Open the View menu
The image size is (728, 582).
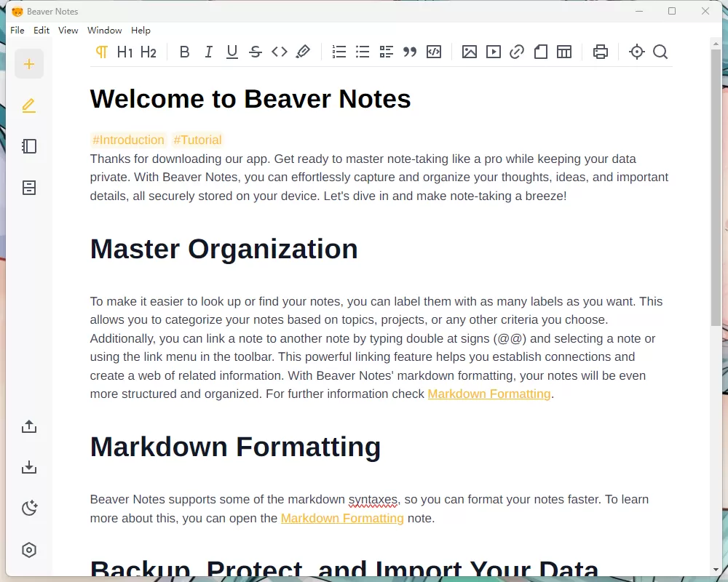[x=68, y=31]
